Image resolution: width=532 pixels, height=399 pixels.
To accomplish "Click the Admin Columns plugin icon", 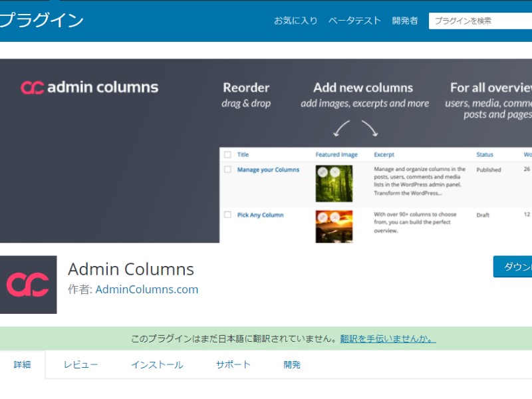I will click(28, 285).
